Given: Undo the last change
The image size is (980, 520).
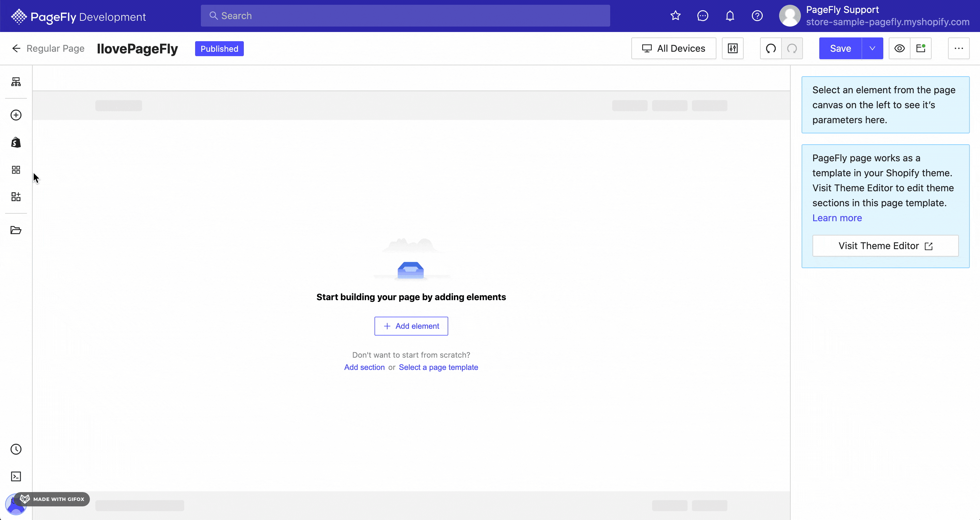Looking at the screenshot, I should coord(771,48).
